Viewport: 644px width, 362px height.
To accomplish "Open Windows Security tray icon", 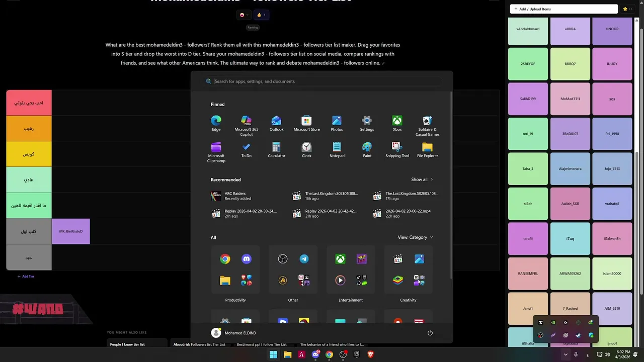I will point(591,335).
